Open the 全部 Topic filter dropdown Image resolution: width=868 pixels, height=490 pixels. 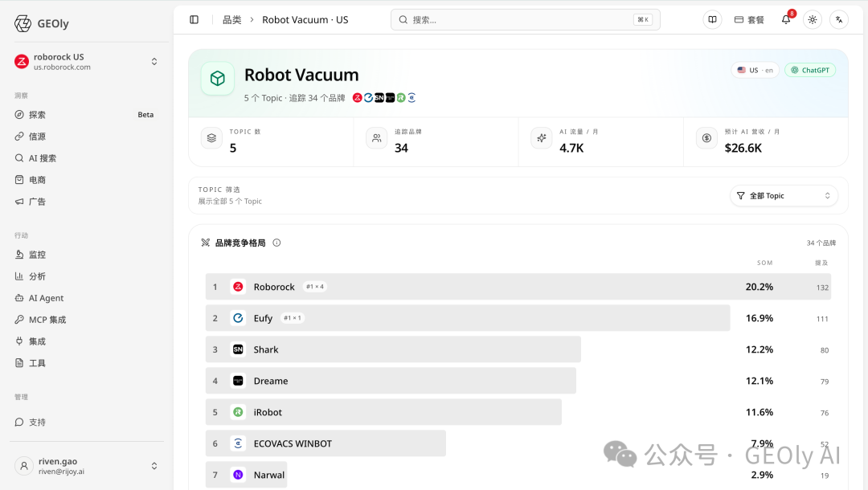[x=784, y=196]
